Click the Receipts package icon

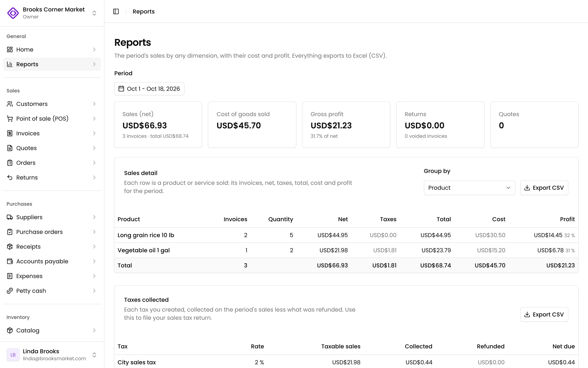[x=10, y=247]
